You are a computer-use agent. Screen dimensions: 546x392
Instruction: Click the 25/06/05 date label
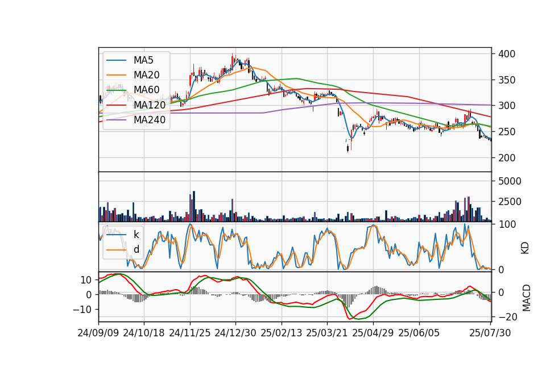coord(419,333)
